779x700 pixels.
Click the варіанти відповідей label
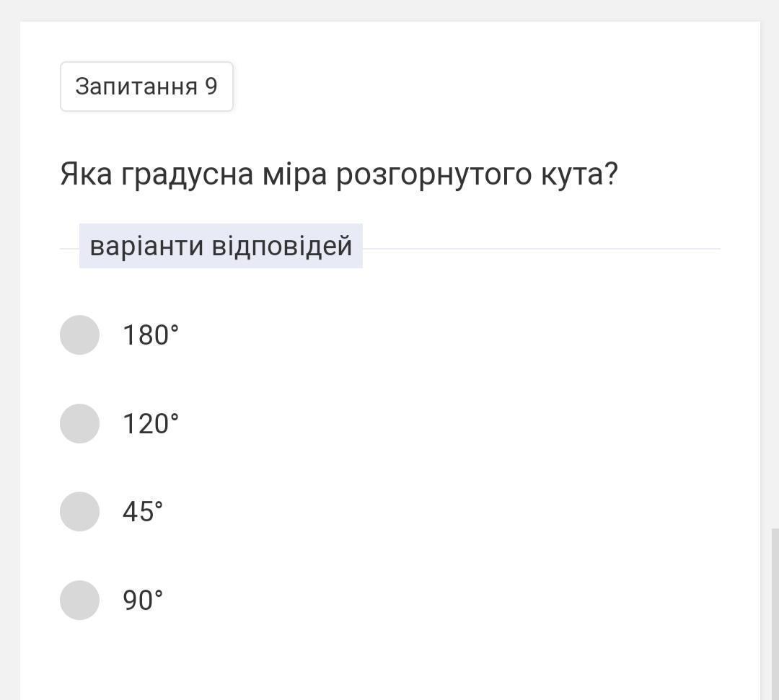coord(221,247)
